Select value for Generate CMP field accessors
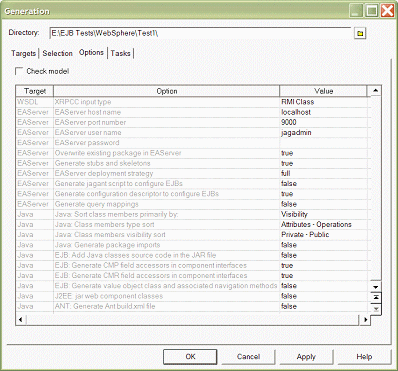Screen dimensions: 398x371 click(323, 265)
